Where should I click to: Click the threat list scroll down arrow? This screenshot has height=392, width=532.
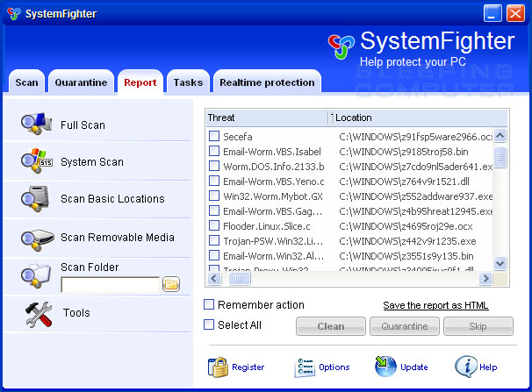[x=500, y=263]
